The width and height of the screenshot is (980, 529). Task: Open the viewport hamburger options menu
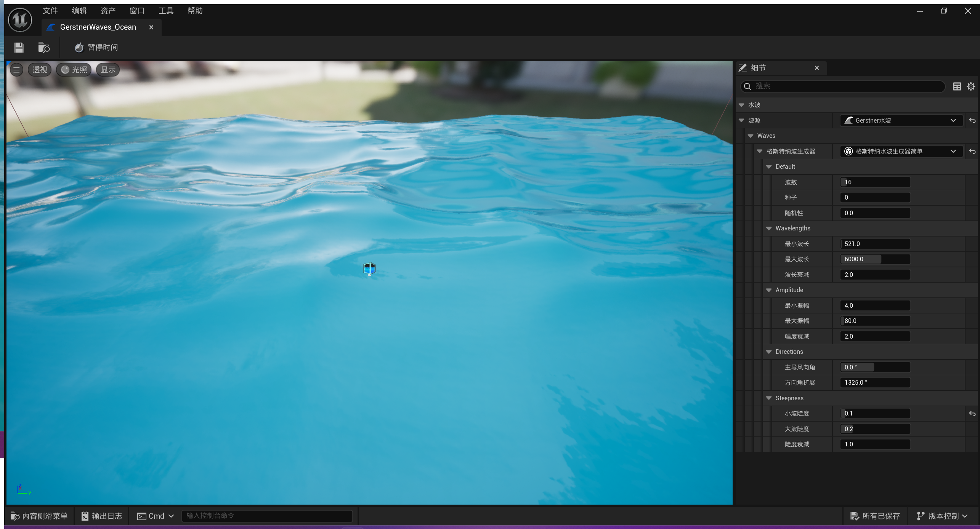(16, 70)
